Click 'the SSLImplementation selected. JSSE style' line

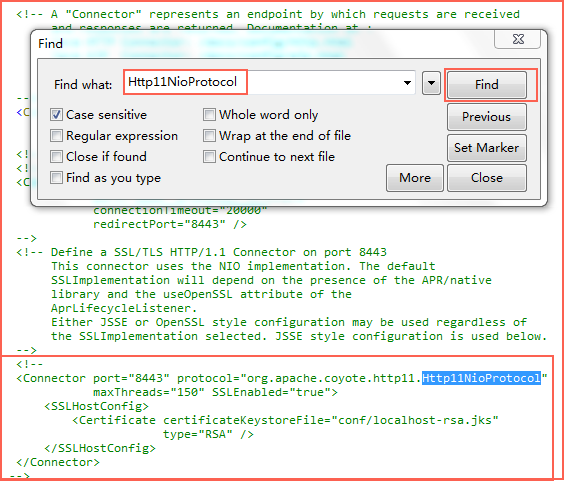coord(299,336)
